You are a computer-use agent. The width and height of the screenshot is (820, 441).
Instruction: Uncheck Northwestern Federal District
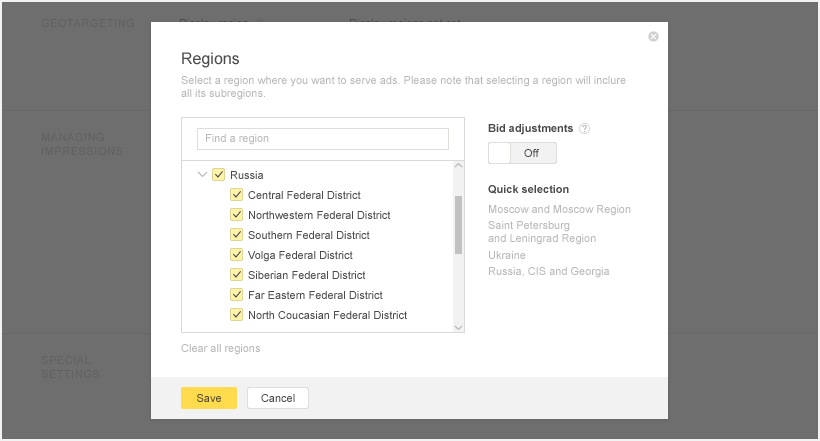(237, 215)
